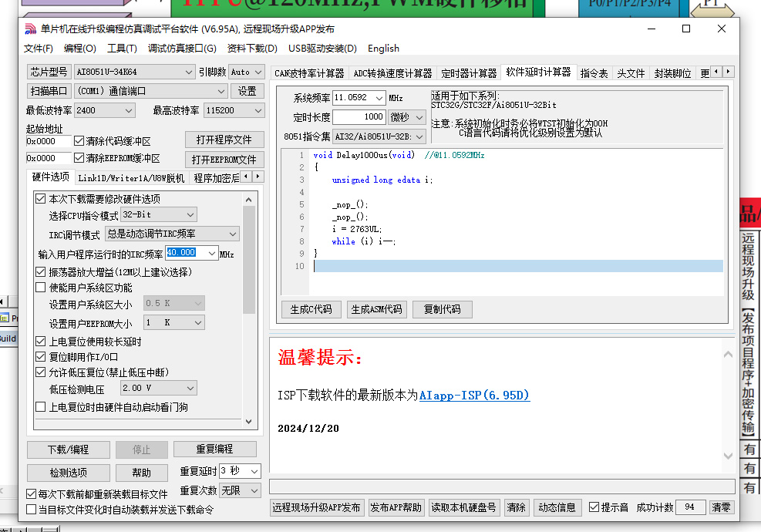Open 低压检测电压 2.00 V dropdown
761x532 pixels.
pyautogui.click(x=159, y=389)
